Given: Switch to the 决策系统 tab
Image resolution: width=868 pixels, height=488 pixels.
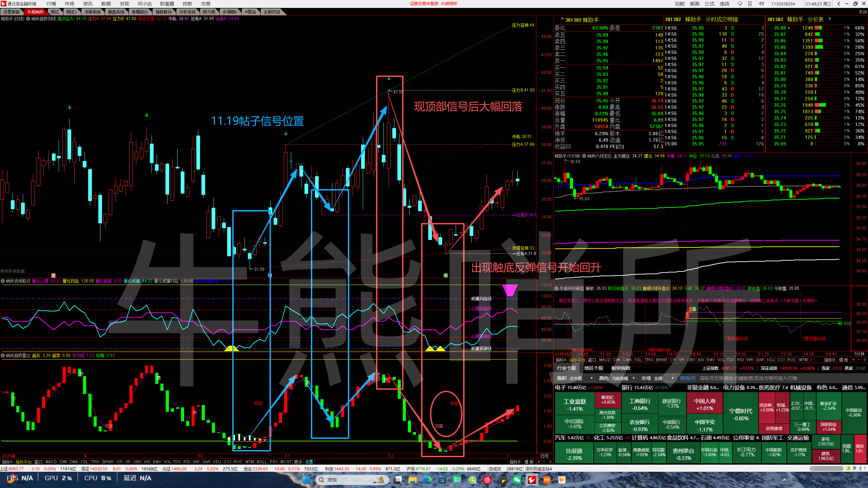Looking at the screenshot, I should point(93,12).
